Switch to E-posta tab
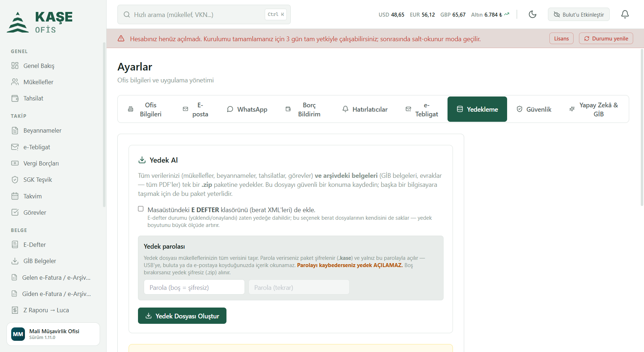The height and width of the screenshot is (352, 644). pyautogui.click(x=195, y=109)
